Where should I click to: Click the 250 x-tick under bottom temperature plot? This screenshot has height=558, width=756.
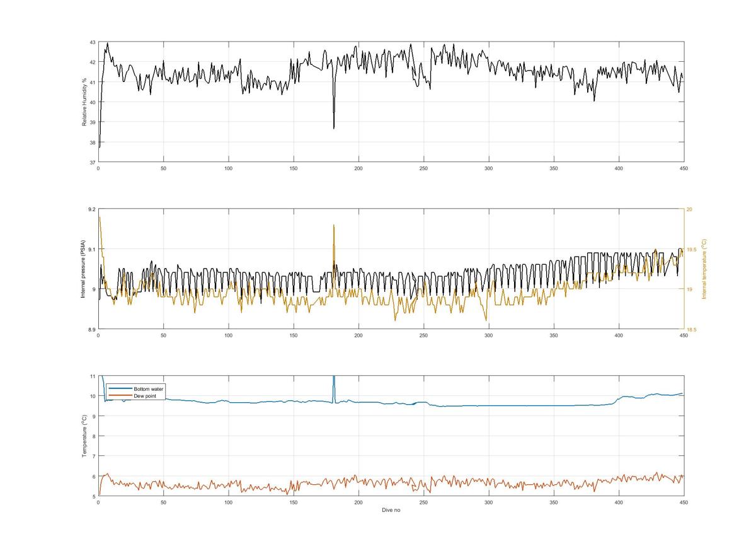423,503
